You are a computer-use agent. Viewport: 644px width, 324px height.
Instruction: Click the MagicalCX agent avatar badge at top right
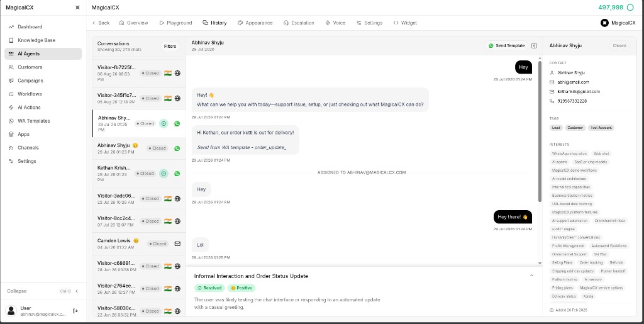tap(604, 23)
